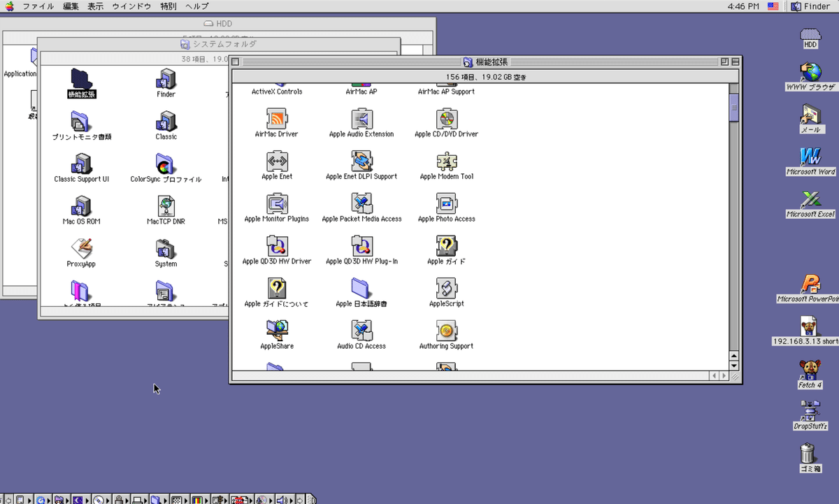Viewport: 839px width, 504px height.
Task: Launch Microsoft Excel from desktop
Action: point(810,199)
